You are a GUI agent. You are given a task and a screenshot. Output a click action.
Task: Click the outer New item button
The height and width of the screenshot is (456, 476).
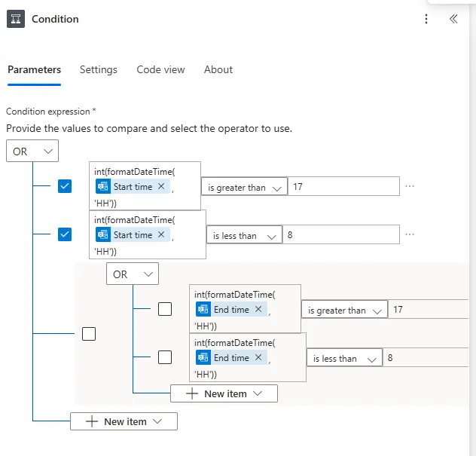coord(124,421)
